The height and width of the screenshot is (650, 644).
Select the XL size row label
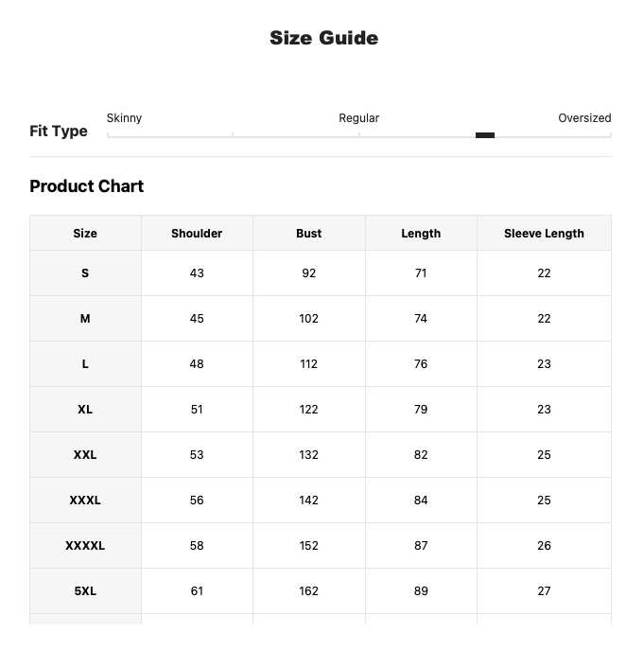click(85, 409)
